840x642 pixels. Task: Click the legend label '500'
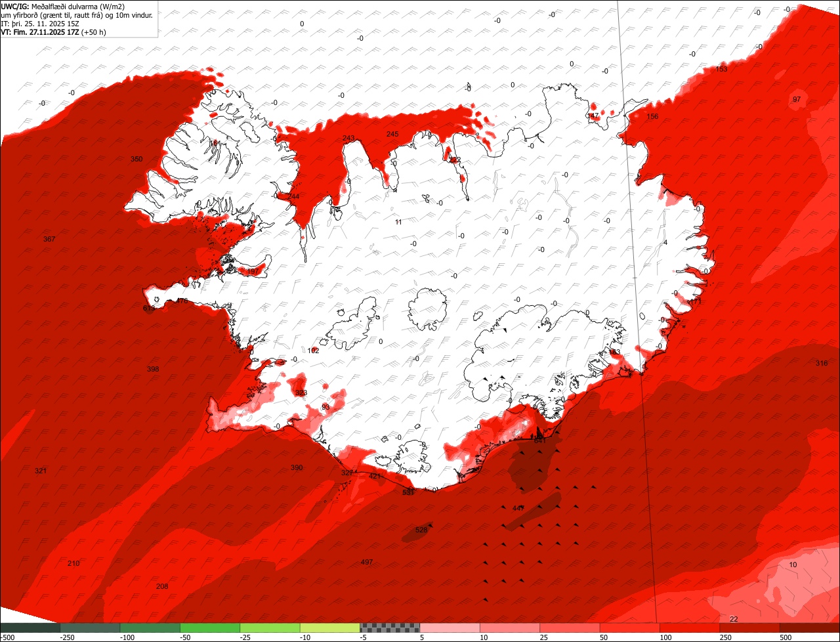tap(786, 637)
